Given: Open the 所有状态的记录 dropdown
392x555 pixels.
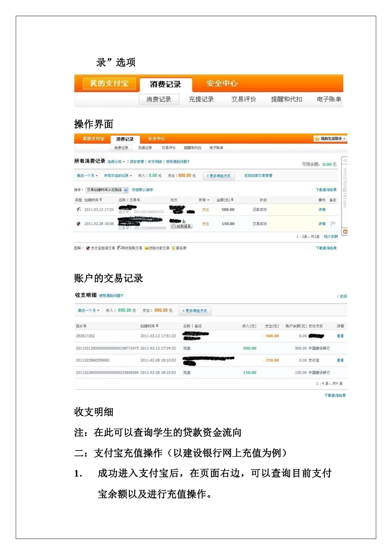Looking at the screenshot, I should pyautogui.click(x=118, y=176).
